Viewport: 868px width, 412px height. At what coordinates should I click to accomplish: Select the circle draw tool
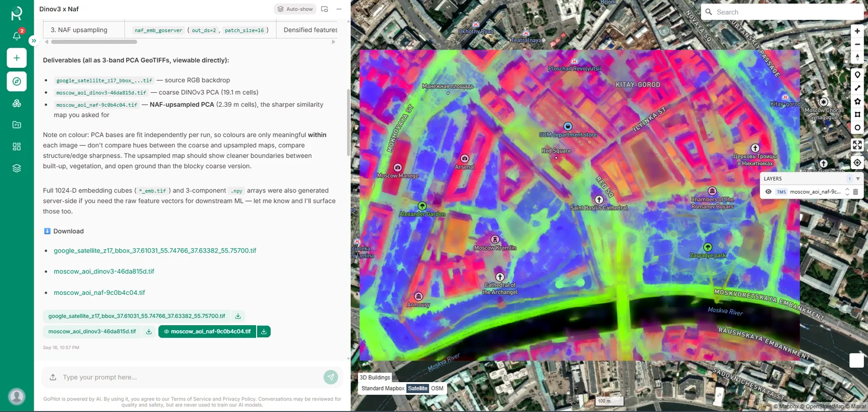click(x=857, y=128)
